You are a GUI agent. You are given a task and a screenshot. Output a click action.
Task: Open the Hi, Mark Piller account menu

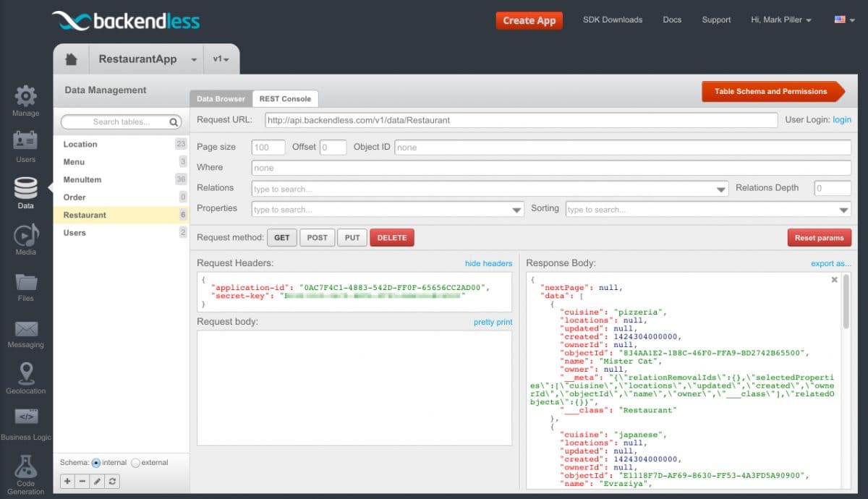pyautogui.click(x=781, y=20)
